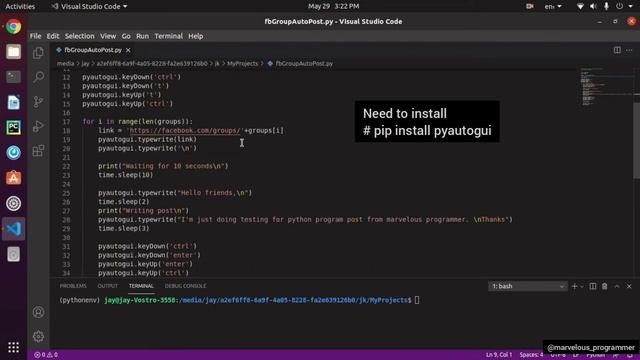This screenshot has height=360, width=640.
Task: Switch to the DEBUG CONSOLE tab
Action: point(185,286)
